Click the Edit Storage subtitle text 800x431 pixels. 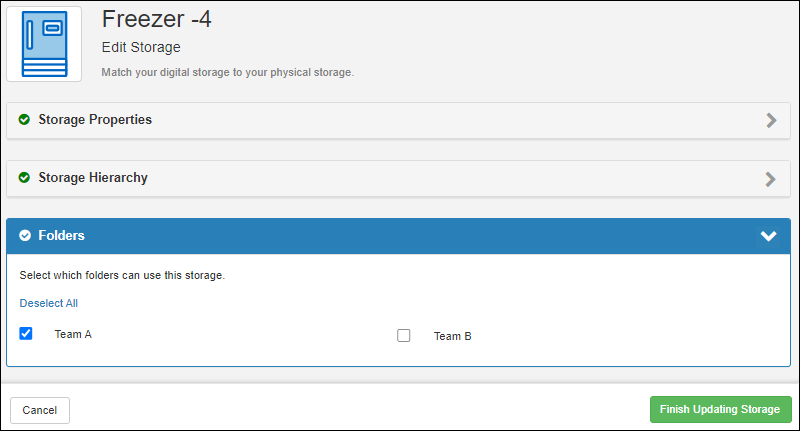point(141,47)
